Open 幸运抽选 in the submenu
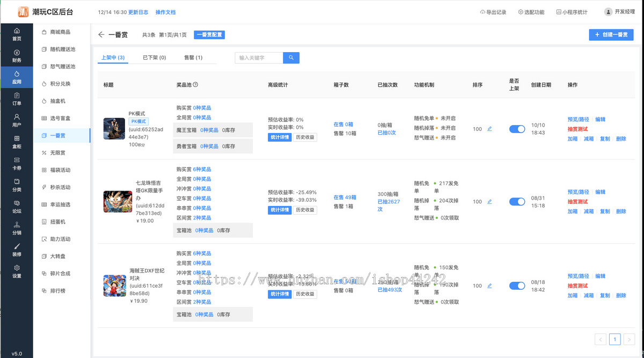Screen dimensions: 644x358 60,204
